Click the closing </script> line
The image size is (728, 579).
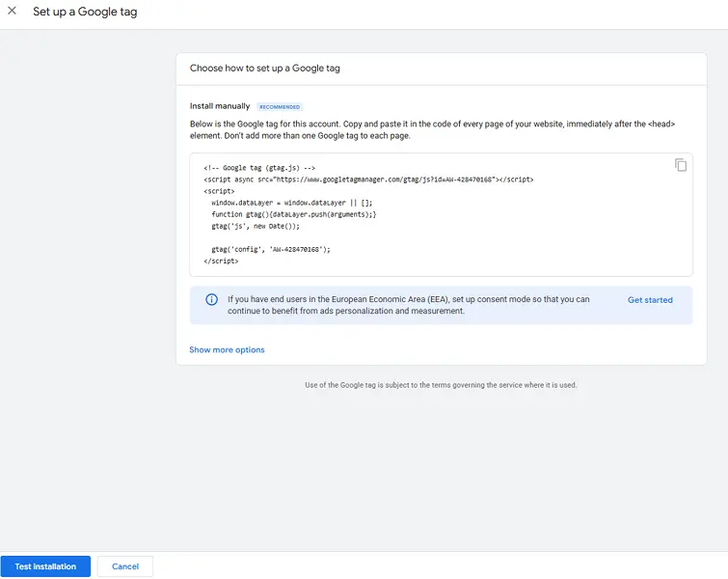tap(221, 262)
